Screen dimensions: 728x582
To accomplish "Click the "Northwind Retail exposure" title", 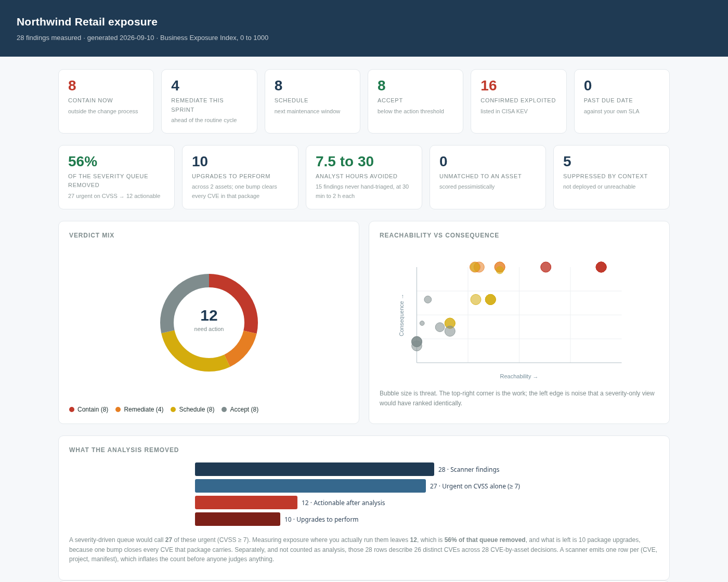I will point(87,22).
